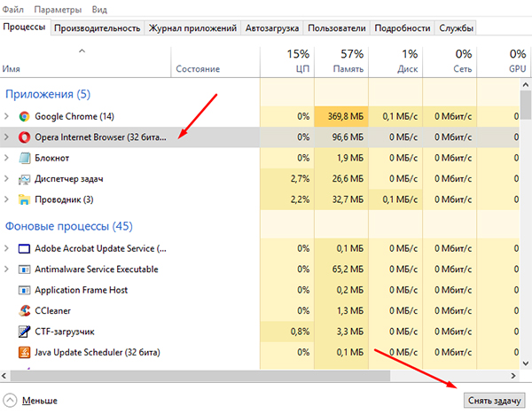The width and height of the screenshot is (532, 414).
Task: Click the Проводник folder icon
Action: (x=24, y=199)
